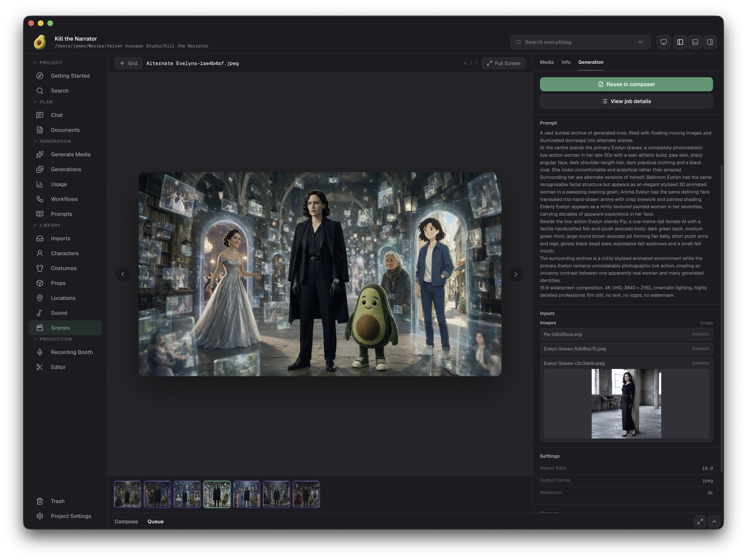The width and height of the screenshot is (747, 560).
Task: Collapse the LIBRARY section
Action: click(47, 225)
